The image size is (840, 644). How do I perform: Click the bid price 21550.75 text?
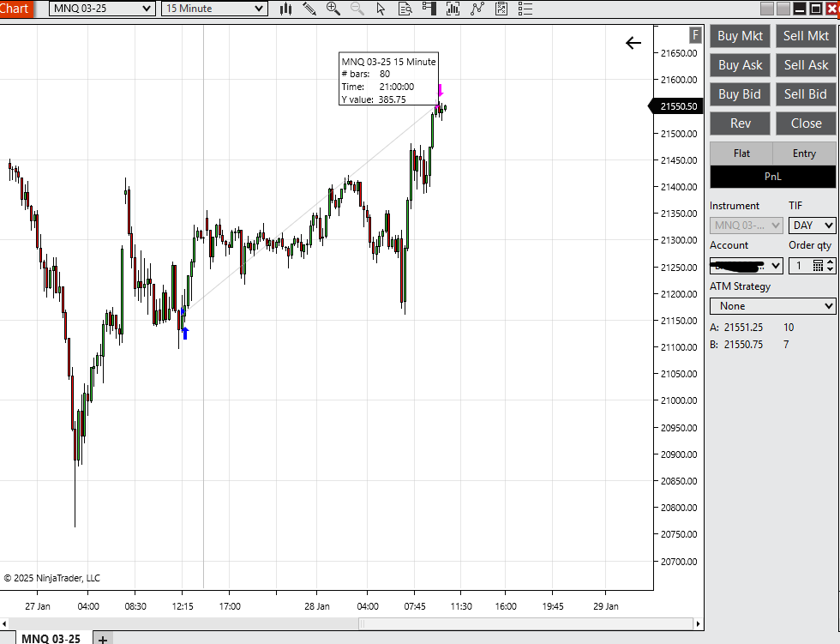coord(743,345)
